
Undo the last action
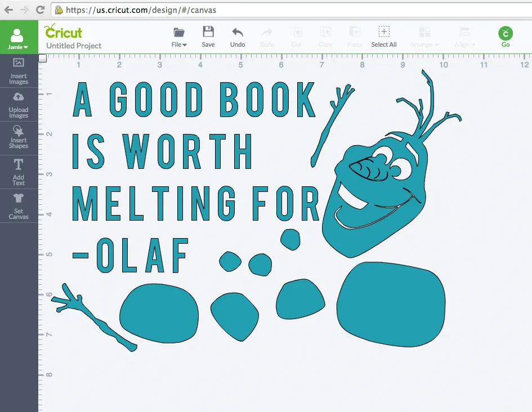tap(237, 35)
